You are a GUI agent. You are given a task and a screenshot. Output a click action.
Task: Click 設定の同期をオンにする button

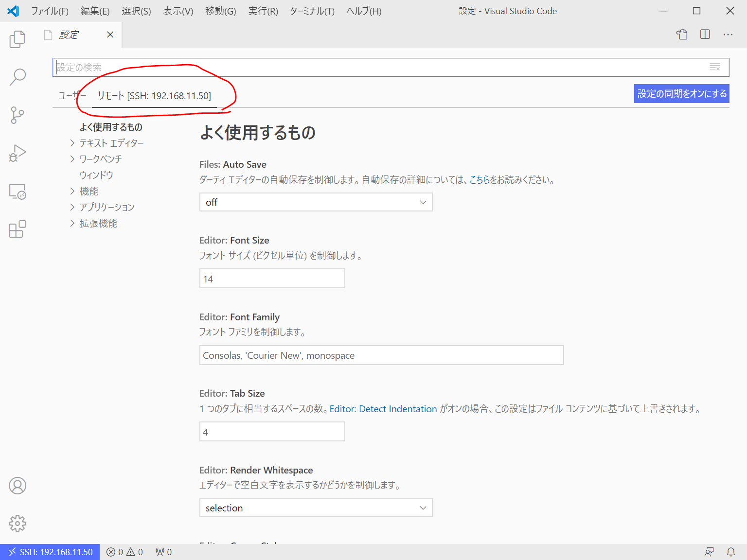(682, 94)
